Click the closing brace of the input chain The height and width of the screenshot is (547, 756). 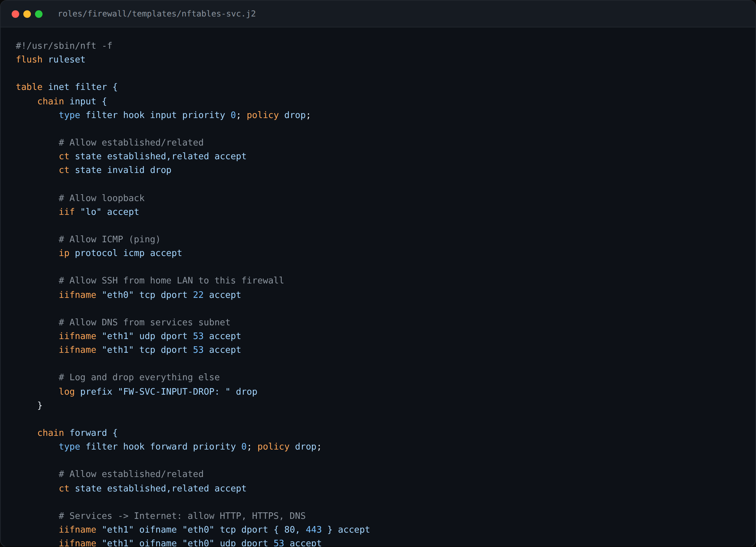40,406
